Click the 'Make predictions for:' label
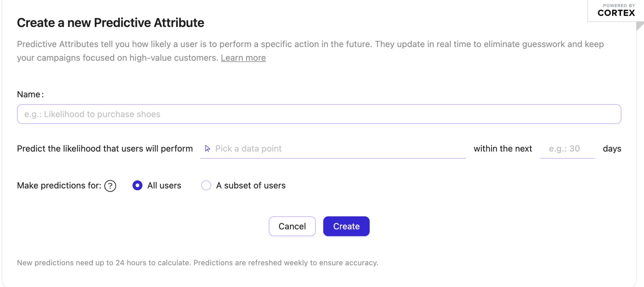 coord(59,185)
